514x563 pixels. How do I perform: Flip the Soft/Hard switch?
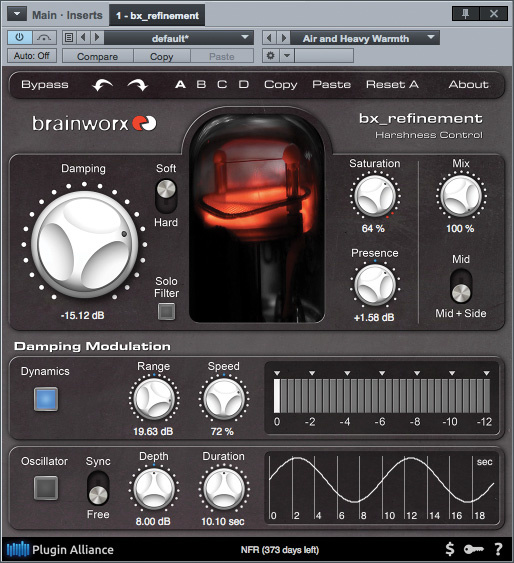coord(166,196)
